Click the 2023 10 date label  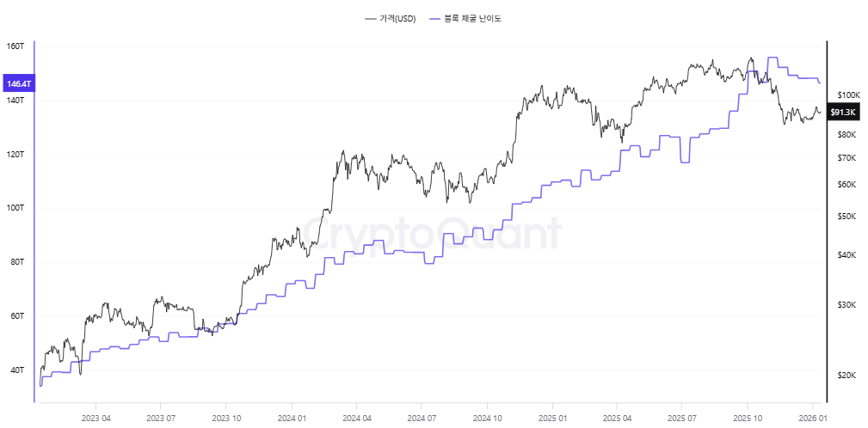(226, 419)
